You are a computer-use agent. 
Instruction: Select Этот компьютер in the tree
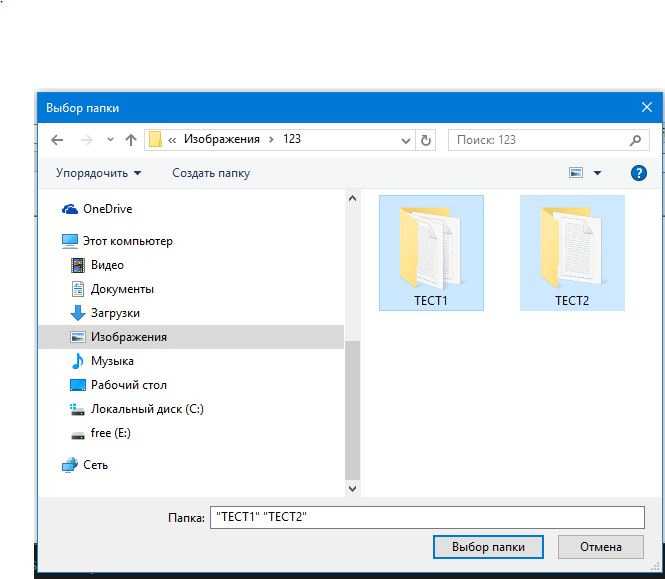click(128, 241)
